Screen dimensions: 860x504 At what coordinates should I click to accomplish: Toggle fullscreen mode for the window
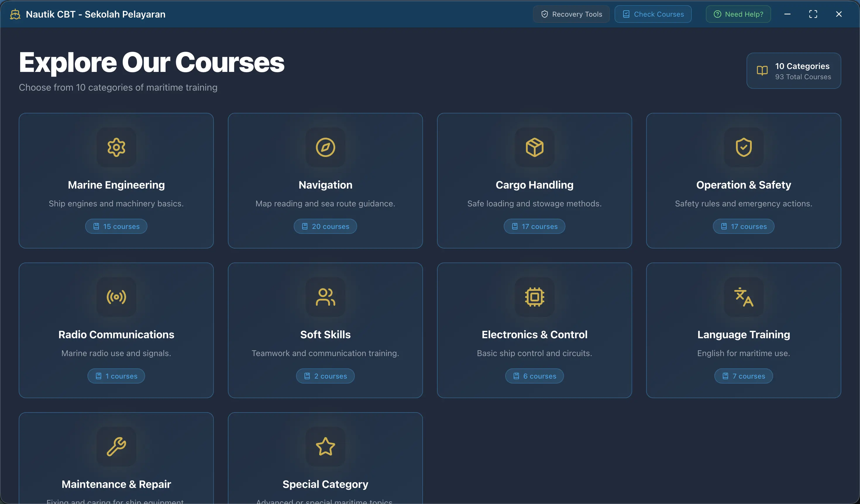pyautogui.click(x=813, y=14)
